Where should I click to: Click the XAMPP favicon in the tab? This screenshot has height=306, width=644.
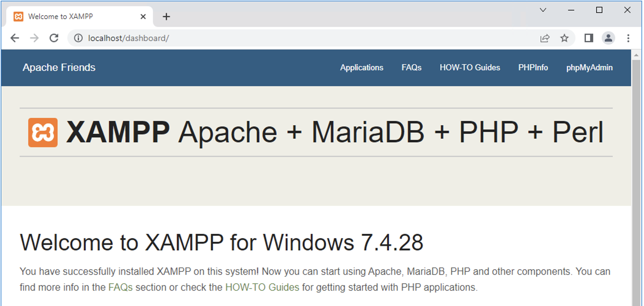pos(18,16)
